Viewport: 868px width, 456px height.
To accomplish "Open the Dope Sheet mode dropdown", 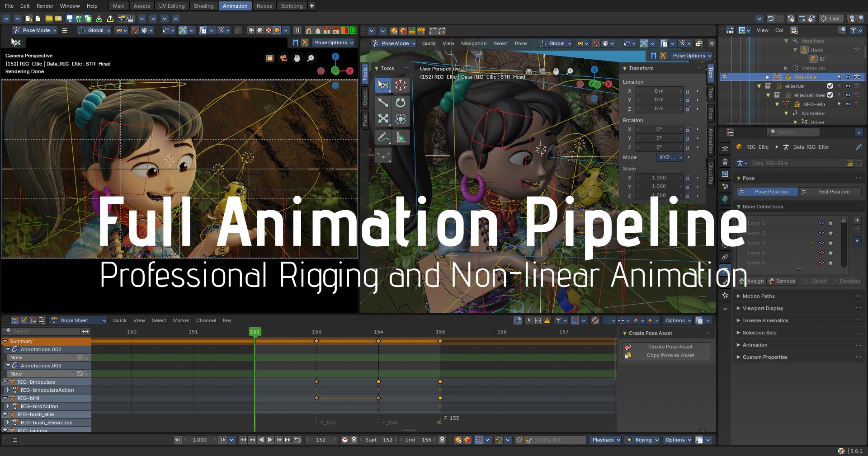I will (79, 320).
